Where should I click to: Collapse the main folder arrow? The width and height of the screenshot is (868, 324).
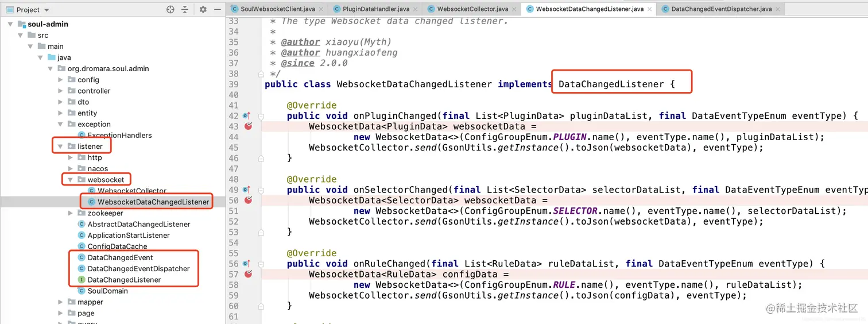(30, 46)
